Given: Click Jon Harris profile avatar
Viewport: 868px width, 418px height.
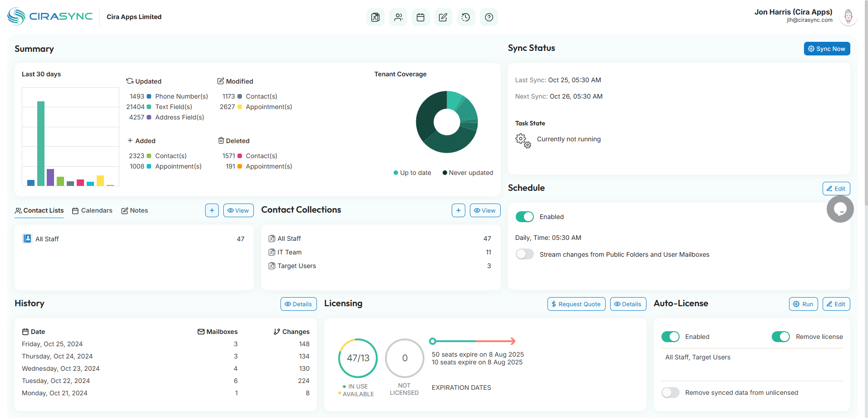Looking at the screenshot, I should pos(848,17).
